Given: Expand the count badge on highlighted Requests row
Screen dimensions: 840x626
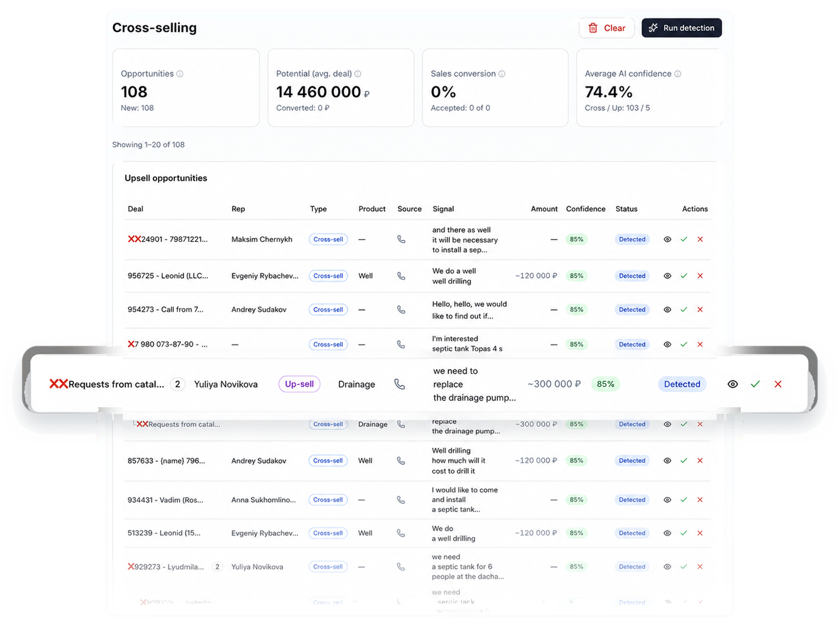Looking at the screenshot, I should [x=178, y=384].
